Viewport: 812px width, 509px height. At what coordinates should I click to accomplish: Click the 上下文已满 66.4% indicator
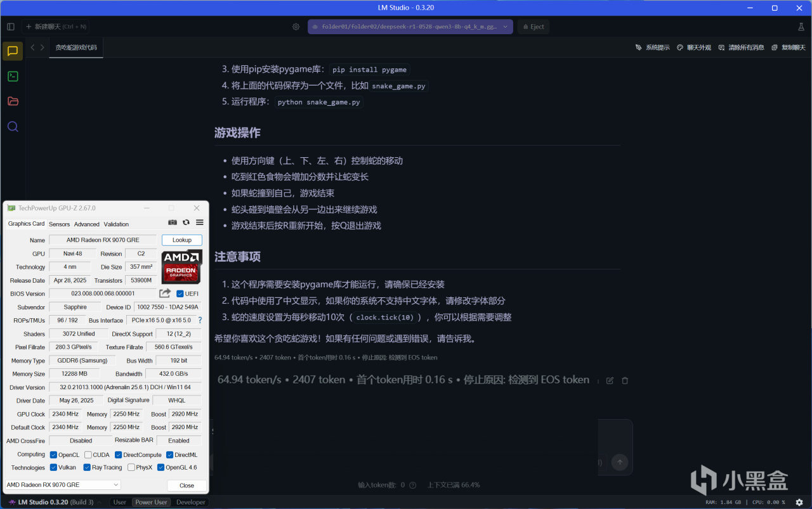point(453,485)
